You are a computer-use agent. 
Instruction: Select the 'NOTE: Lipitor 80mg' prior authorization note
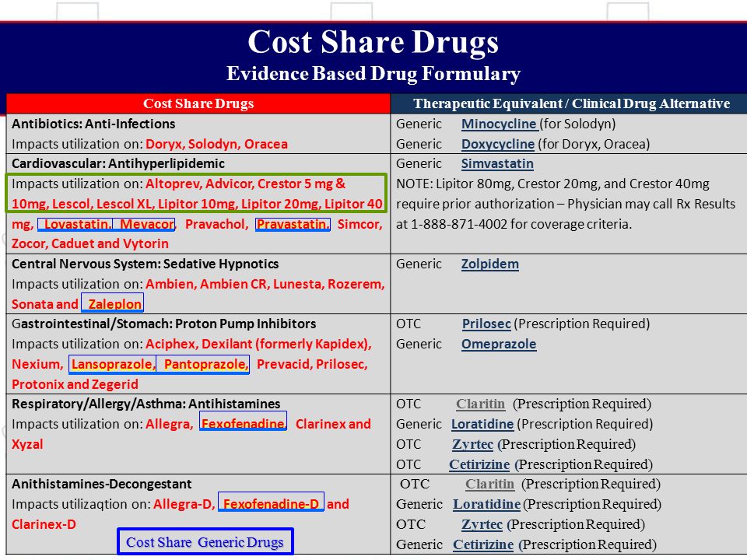point(566,205)
